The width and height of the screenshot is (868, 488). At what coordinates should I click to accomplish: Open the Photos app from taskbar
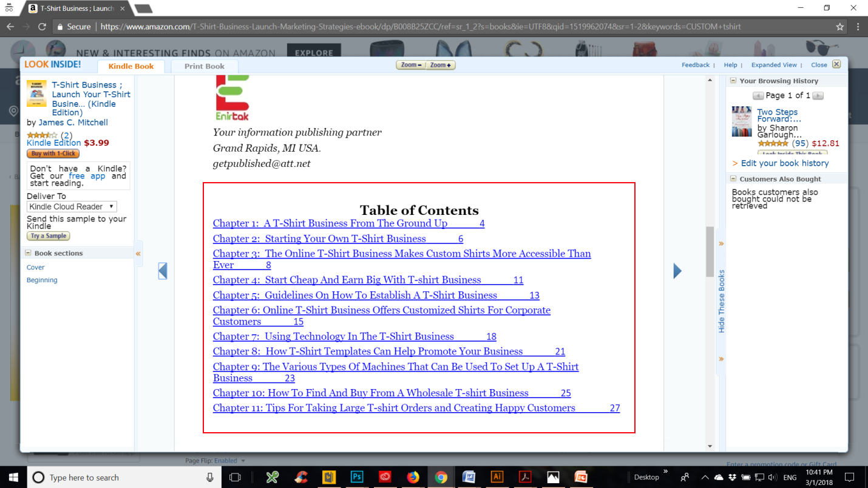[x=553, y=478]
